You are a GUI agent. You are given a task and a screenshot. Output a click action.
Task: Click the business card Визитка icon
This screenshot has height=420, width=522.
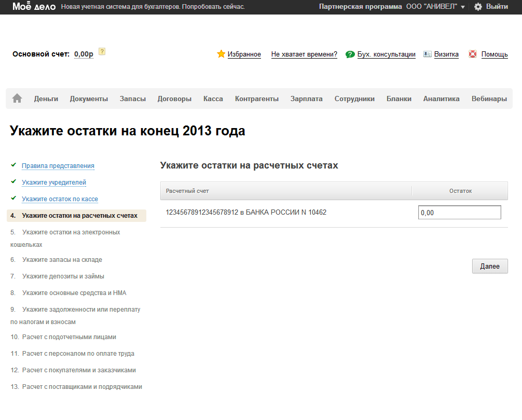tap(428, 54)
